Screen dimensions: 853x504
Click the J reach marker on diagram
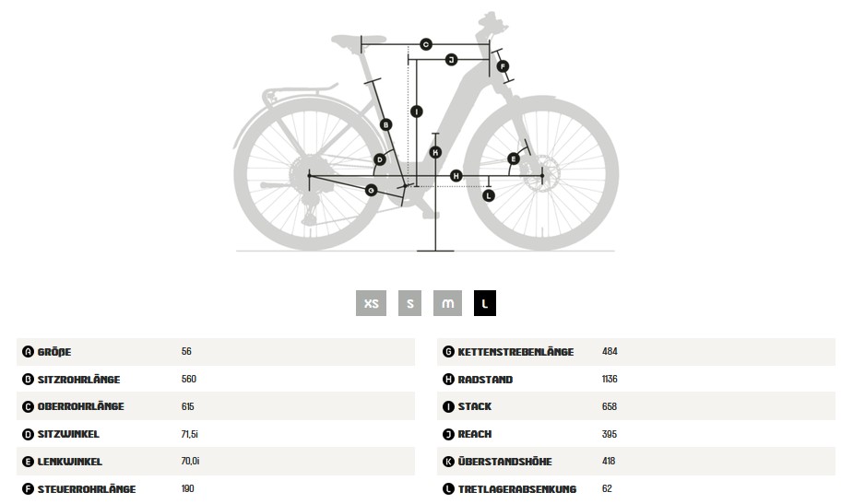[x=451, y=60]
